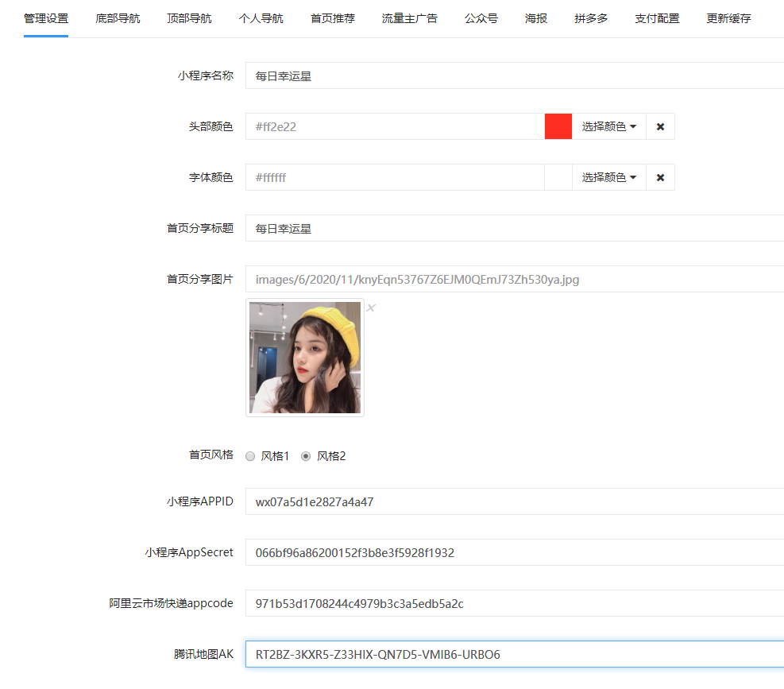784x689 pixels.
Task: Click the 首页分享标题 input field
Action: pyautogui.click(x=515, y=229)
